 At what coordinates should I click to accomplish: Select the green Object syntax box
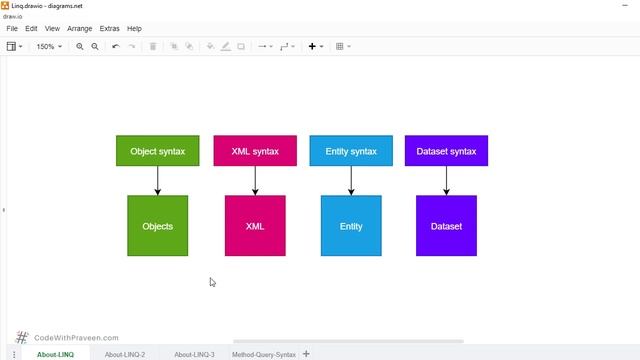(x=158, y=151)
